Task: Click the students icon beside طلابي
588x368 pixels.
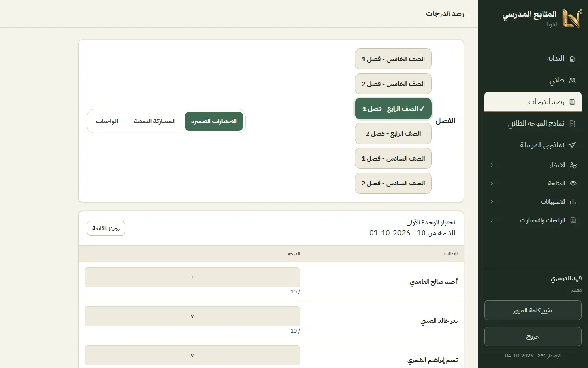Action: coord(572,80)
